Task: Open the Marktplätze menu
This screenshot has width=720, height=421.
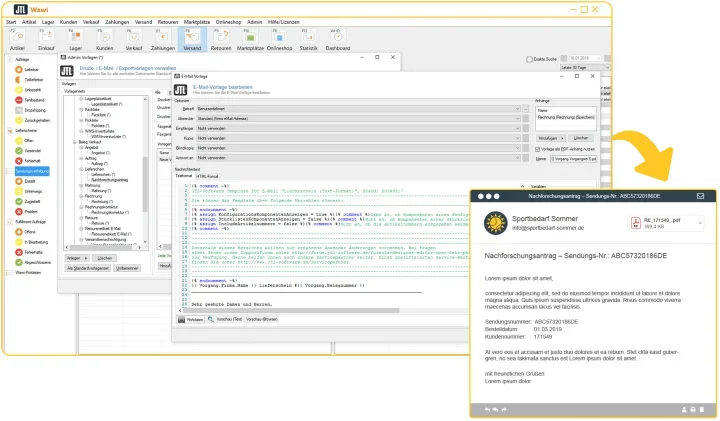Action: click(197, 22)
